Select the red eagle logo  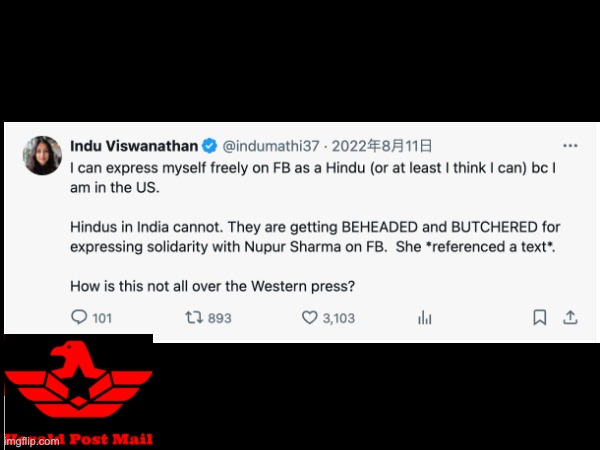[x=79, y=379]
